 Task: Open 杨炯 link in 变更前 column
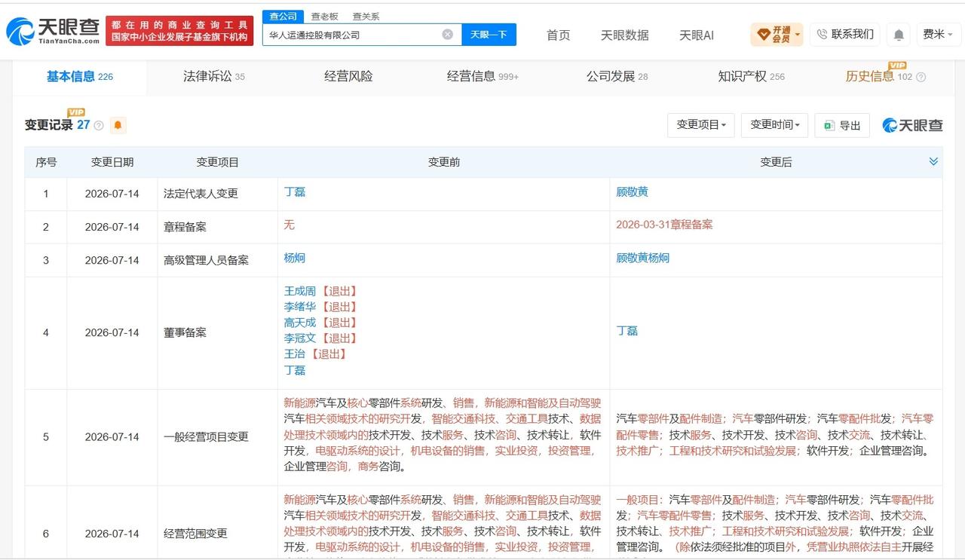click(x=294, y=258)
